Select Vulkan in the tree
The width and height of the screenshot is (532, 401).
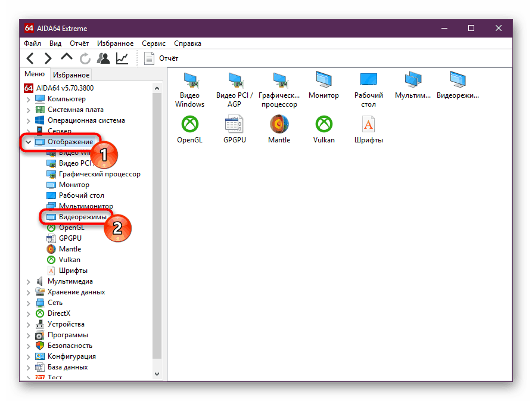64,260
